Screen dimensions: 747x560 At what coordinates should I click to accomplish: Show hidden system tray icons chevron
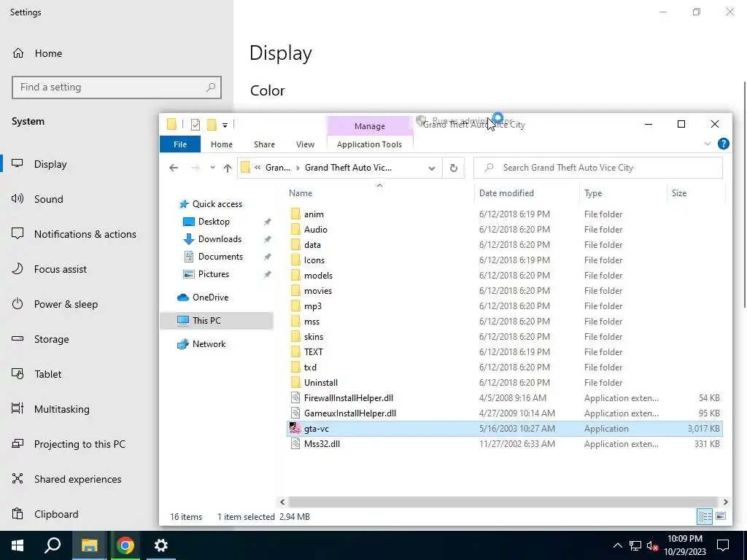point(617,545)
